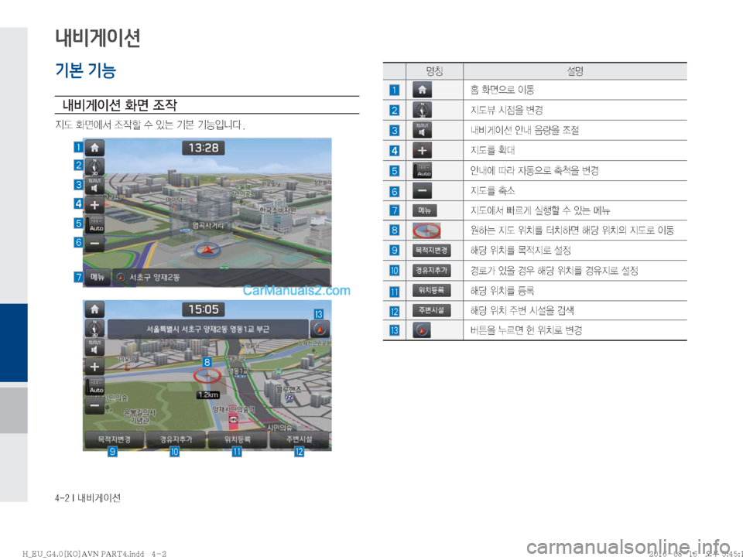Click the Home icon in table row 홈 화면으로 이동

(x=422, y=90)
